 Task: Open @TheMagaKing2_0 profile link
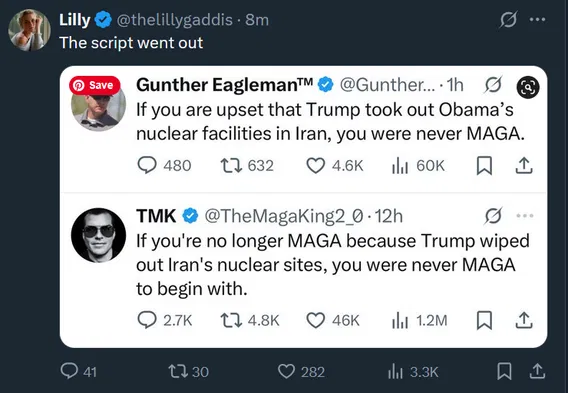click(x=284, y=216)
